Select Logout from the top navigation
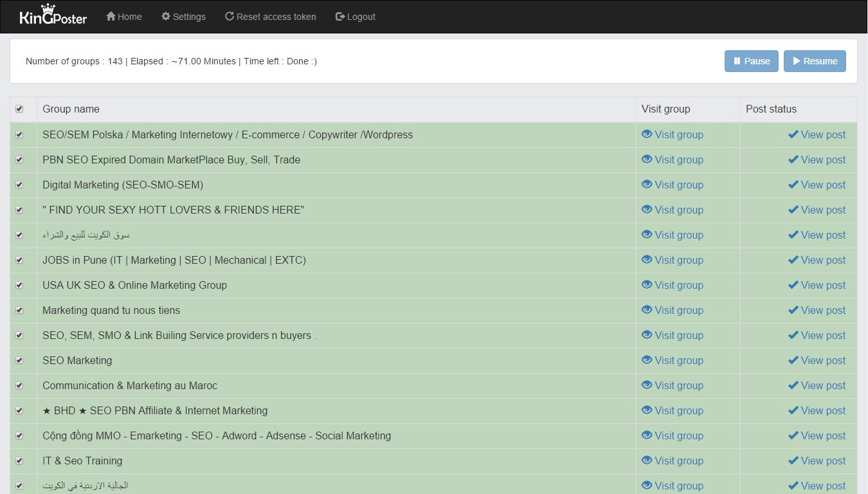The height and width of the screenshot is (494, 868). click(x=356, y=17)
